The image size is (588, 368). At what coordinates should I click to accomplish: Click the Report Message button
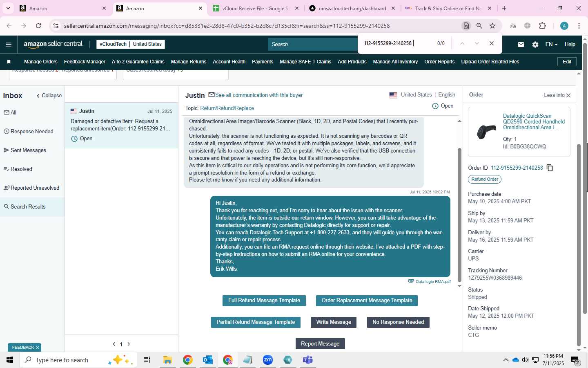click(320, 344)
